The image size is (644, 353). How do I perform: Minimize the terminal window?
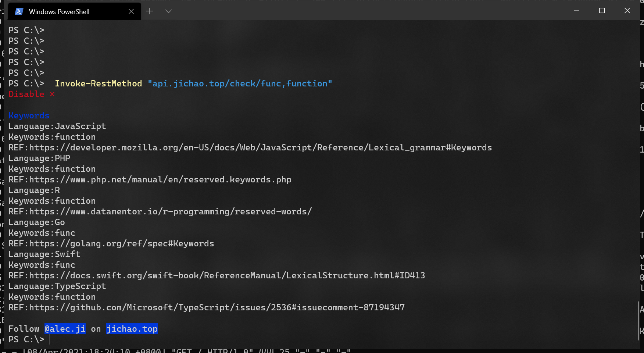[x=576, y=11]
